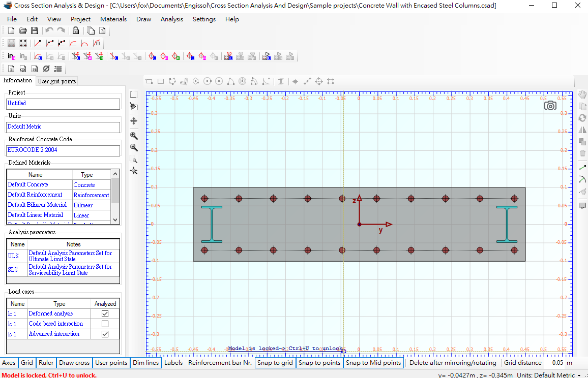Save the project using the floppy icon
The image size is (588, 378).
tap(35, 30)
